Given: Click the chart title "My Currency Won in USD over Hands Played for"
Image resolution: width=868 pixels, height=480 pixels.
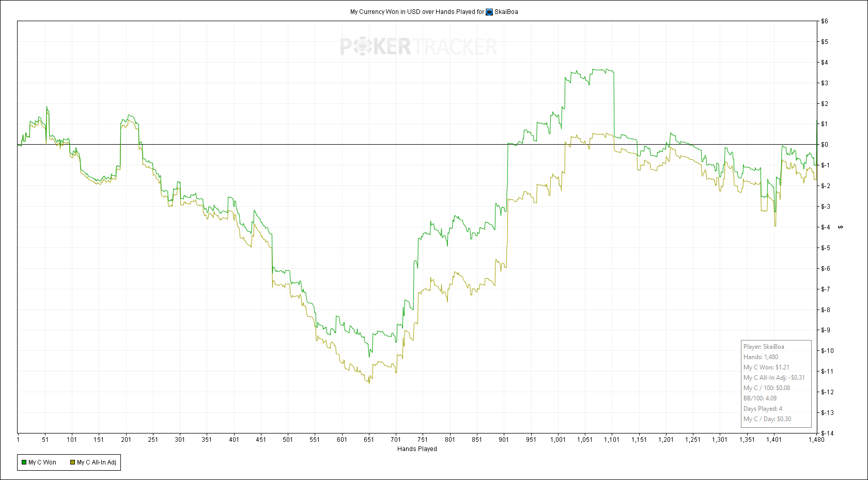Looking at the screenshot, I should pyautogui.click(x=417, y=12).
